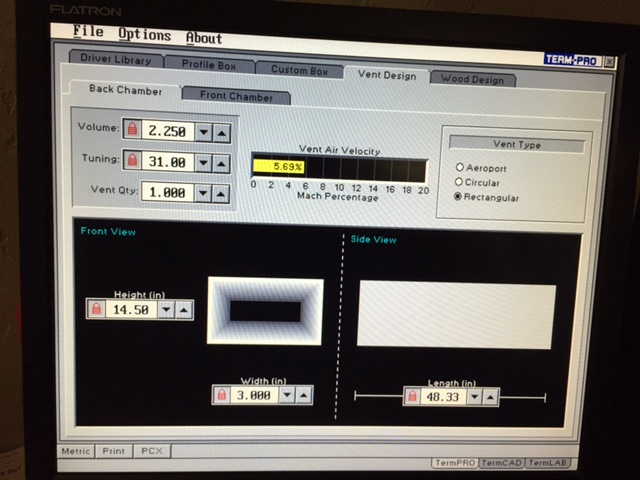Toggle the Volume lock icon
The height and width of the screenshot is (480, 640).
[132, 130]
